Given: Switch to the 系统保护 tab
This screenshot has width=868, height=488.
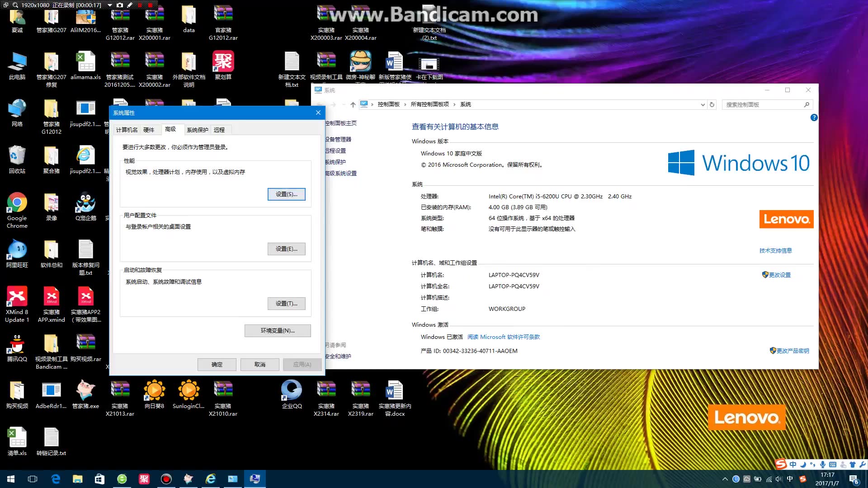Looking at the screenshot, I should pyautogui.click(x=198, y=130).
